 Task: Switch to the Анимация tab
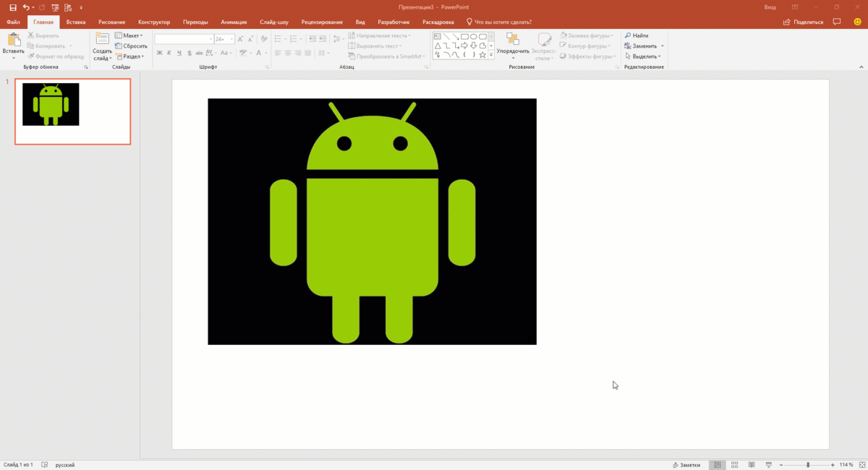pyautogui.click(x=234, y=22)
